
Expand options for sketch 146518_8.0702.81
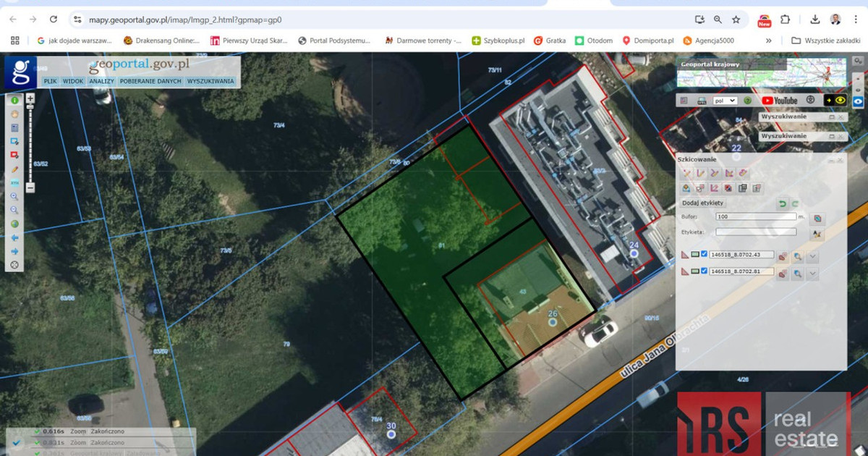[812, 274]
